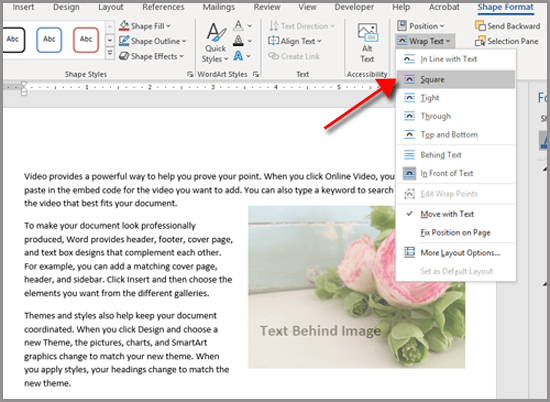The width and height of the screenshot is (550, 402).
Task: Select the red outlined Abc shape style
Action: pyautogui.click(x=86, y=40)
